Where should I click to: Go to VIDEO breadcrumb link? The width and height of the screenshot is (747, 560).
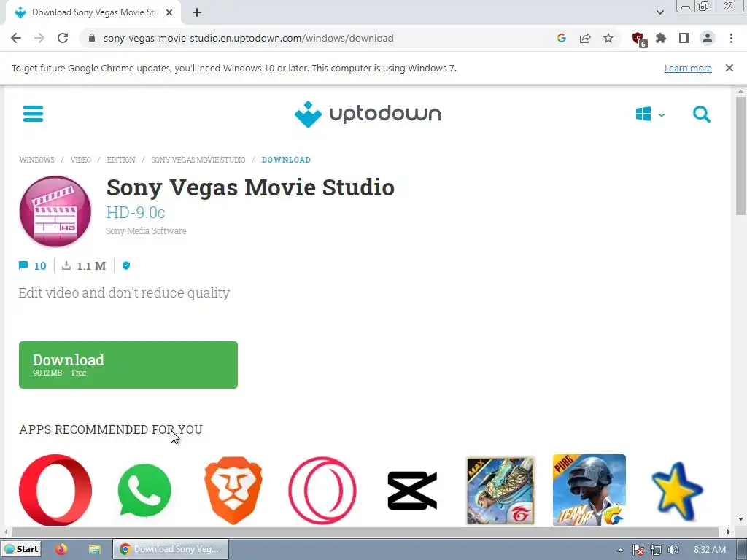(80, 160)
